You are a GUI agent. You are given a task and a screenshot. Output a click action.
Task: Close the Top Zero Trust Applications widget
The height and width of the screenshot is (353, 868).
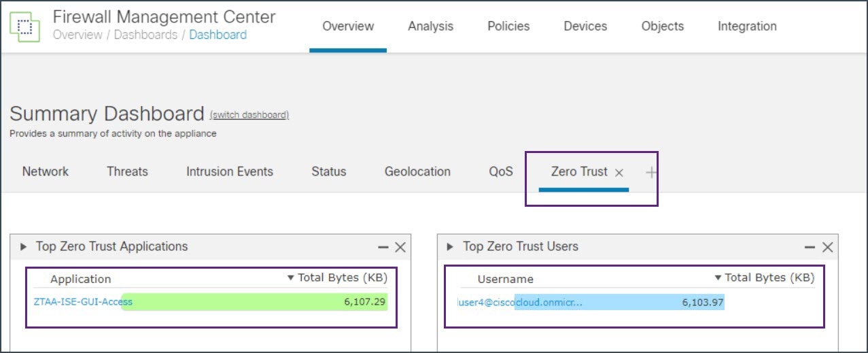[400, 248]
